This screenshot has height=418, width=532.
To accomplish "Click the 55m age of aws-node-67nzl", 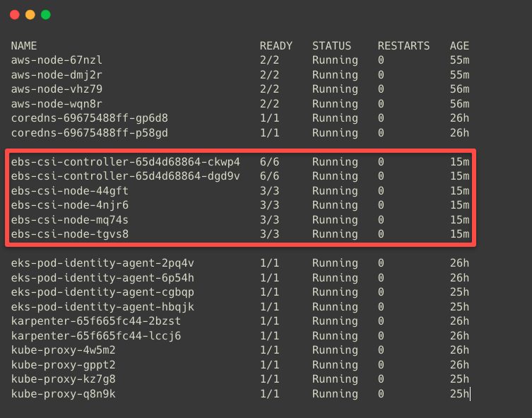I will point(459,60).
